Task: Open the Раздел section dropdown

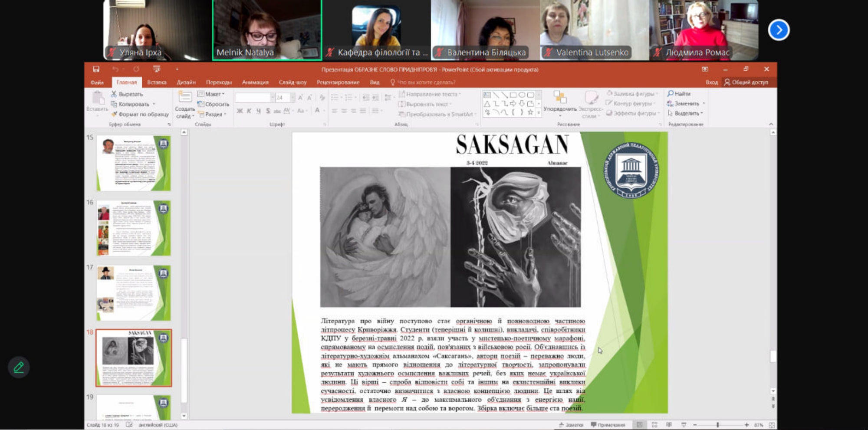Action: pos(212,114)
